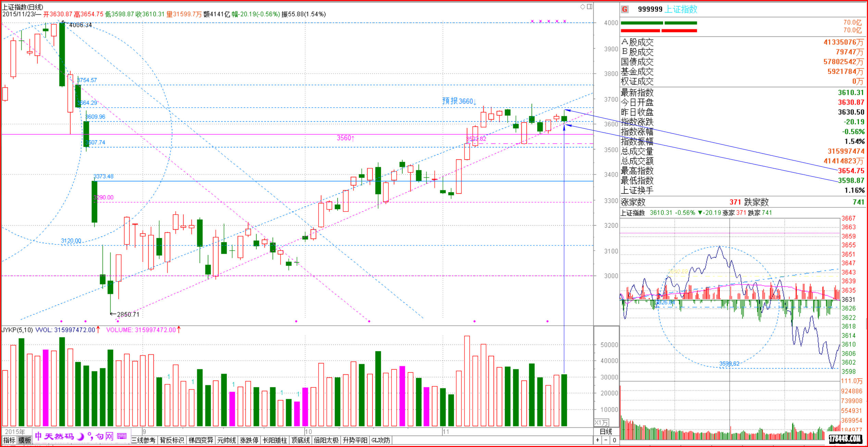Screen dimensions: 868x447
Task: Click the 指数振幅 value 1.54%
Action: (x=854, y=141)
